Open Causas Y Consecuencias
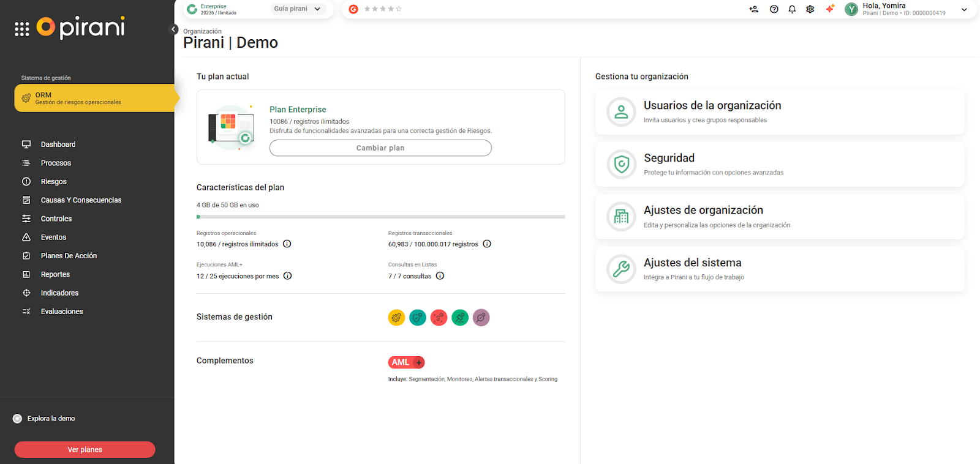980x464 pixels. (81, 200)
